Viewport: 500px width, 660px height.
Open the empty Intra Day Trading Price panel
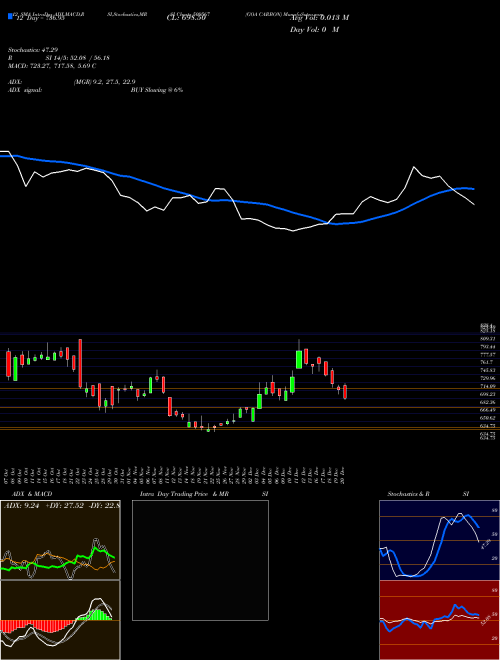coord(200,560)
